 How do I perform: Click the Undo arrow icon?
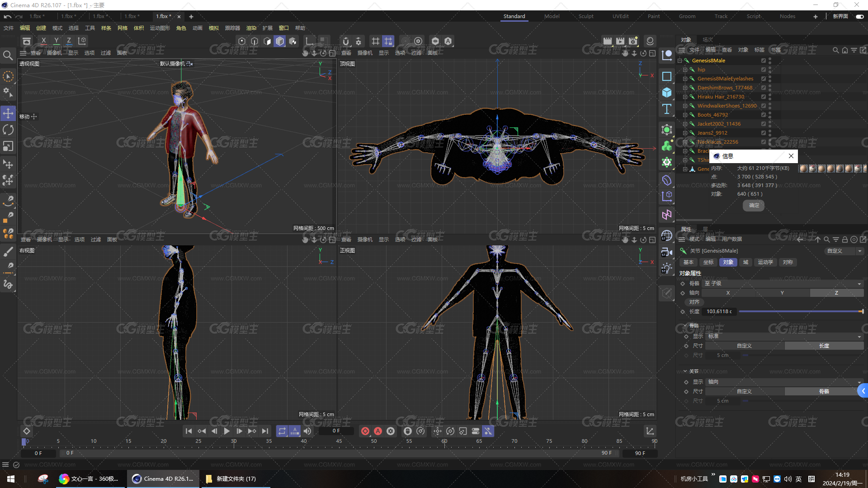pos(8,17)
